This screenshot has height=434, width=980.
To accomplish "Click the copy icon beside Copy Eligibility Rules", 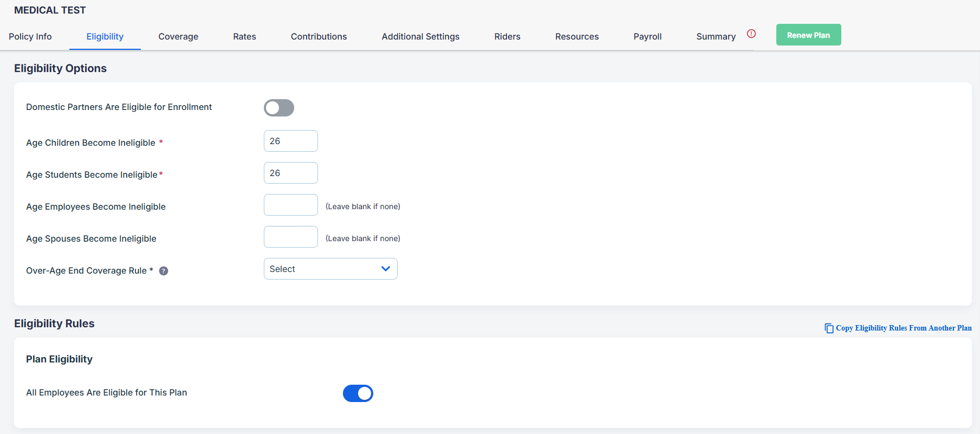I will pos(829,328).
